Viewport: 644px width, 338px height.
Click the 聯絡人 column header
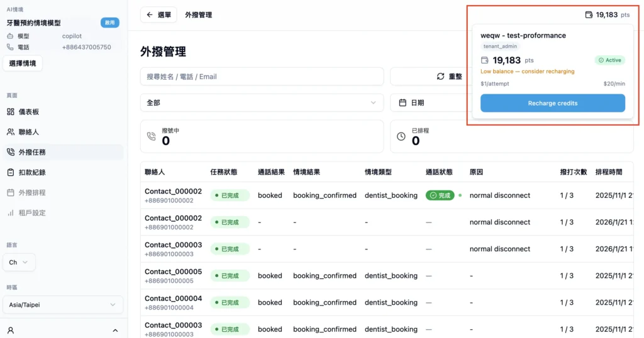(x=155, y=172)
